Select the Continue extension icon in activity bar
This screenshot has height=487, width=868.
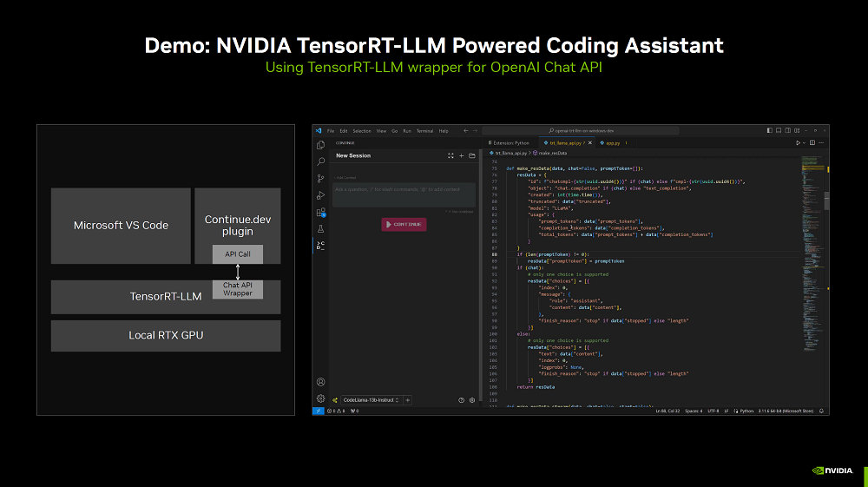(x=320, y=246)
